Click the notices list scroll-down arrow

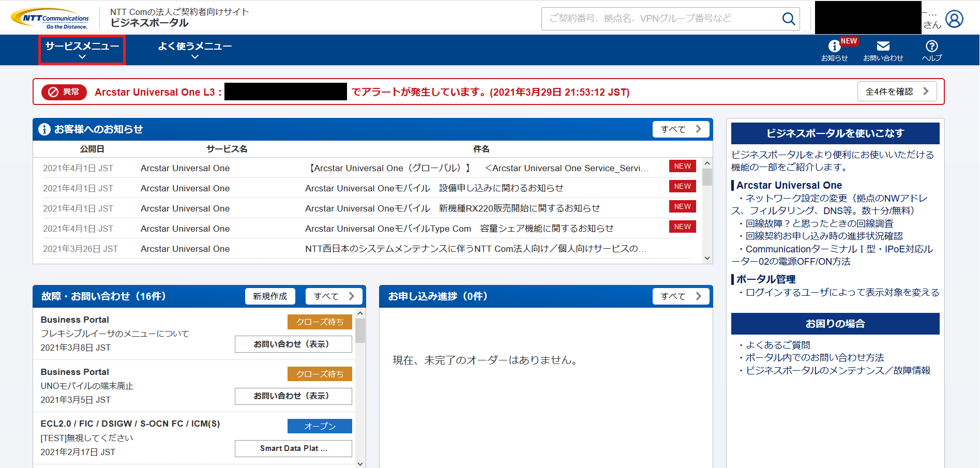coord(707,258)
